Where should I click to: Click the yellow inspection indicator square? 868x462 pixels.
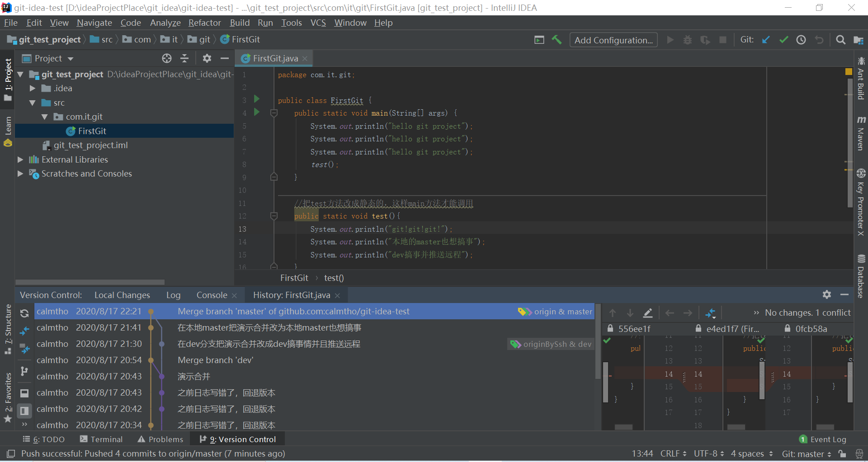point(849,71)
